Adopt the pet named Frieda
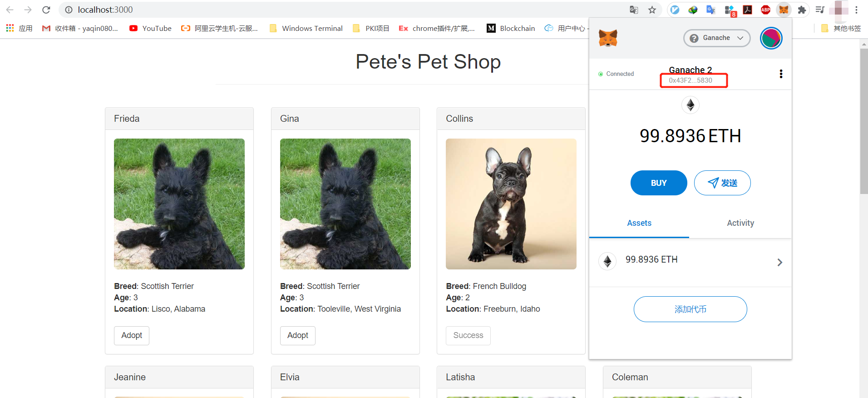 132,335
